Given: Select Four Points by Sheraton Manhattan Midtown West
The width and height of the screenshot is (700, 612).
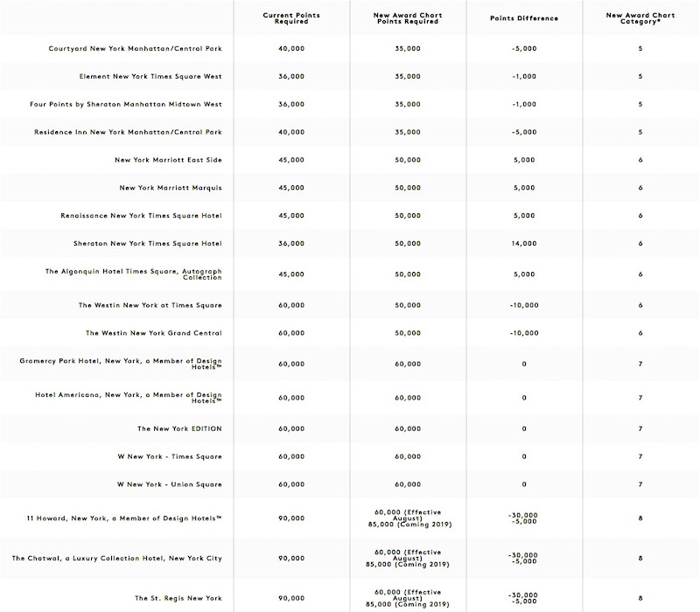Looking at the screenshot, I should pos(126,104).
